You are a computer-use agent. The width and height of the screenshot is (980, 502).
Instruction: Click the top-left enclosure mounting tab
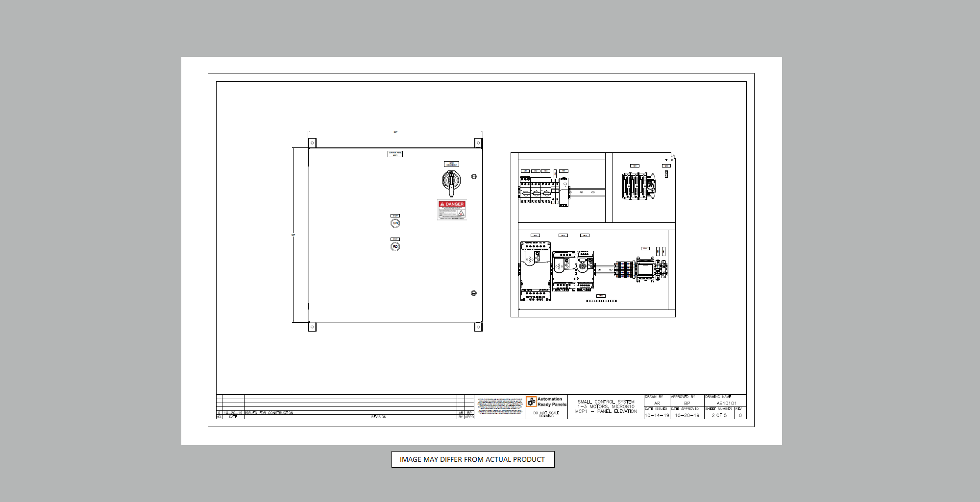tap(312, 143)
